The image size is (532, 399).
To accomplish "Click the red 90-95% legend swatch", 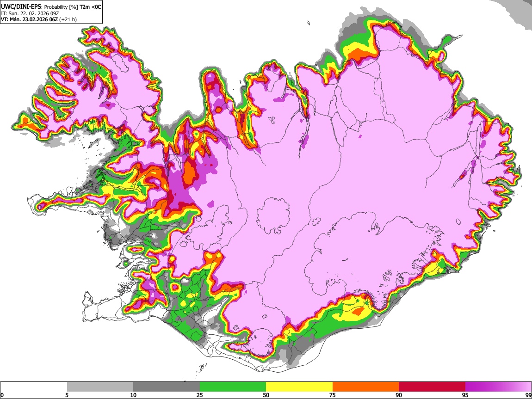I will (432, 387).
